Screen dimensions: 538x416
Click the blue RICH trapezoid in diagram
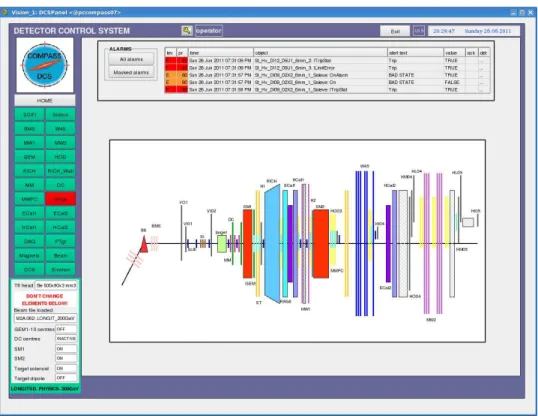tap(272, 244)
